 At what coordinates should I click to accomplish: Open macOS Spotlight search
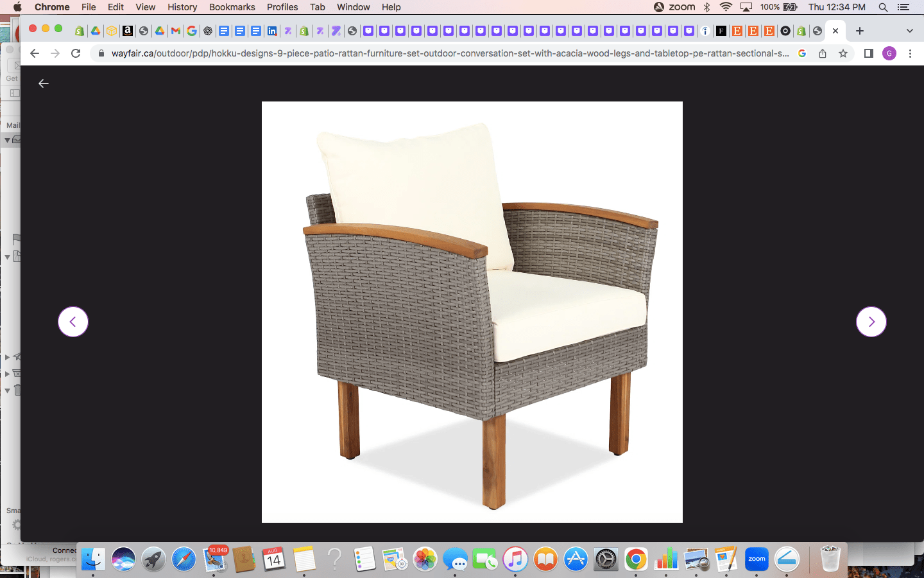[x=883, y=7]
